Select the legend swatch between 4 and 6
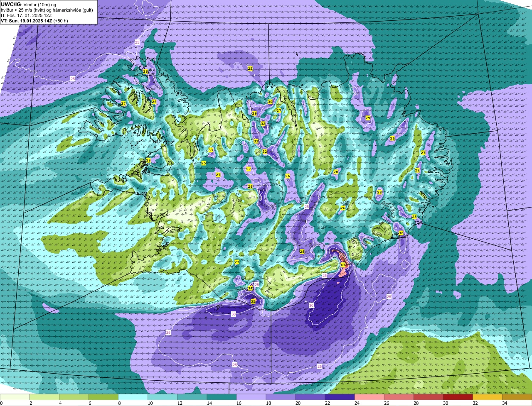This screenshot has width=532, height=406. [74, 397]
